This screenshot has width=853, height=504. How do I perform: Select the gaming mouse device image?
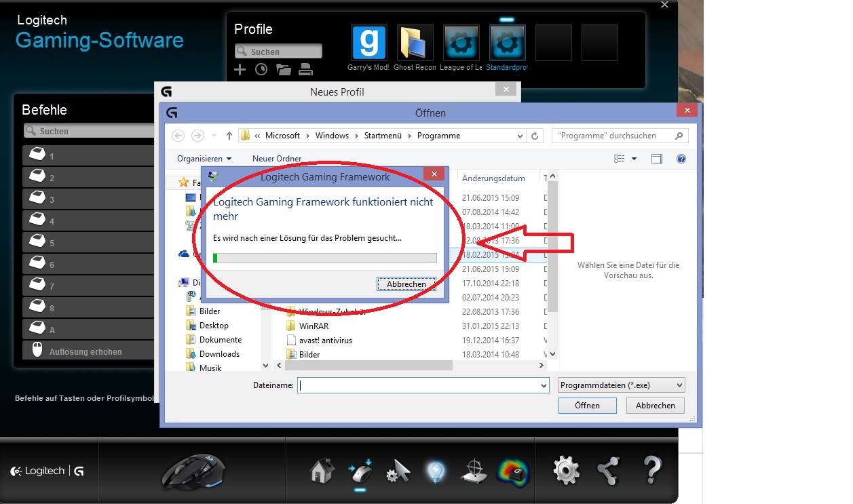tap(193, 471)
